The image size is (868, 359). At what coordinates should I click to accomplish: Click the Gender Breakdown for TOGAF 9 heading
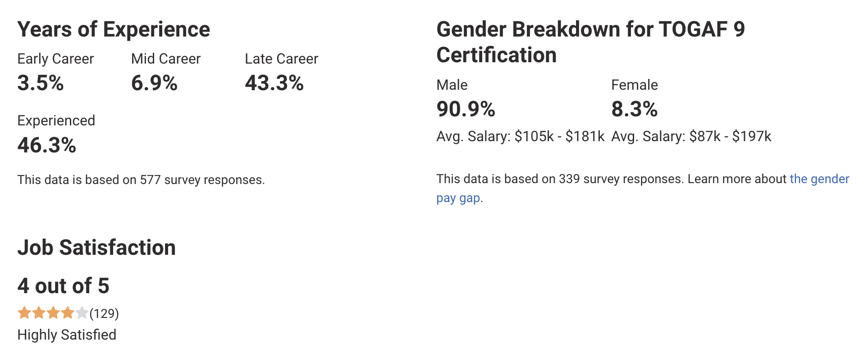591,42
